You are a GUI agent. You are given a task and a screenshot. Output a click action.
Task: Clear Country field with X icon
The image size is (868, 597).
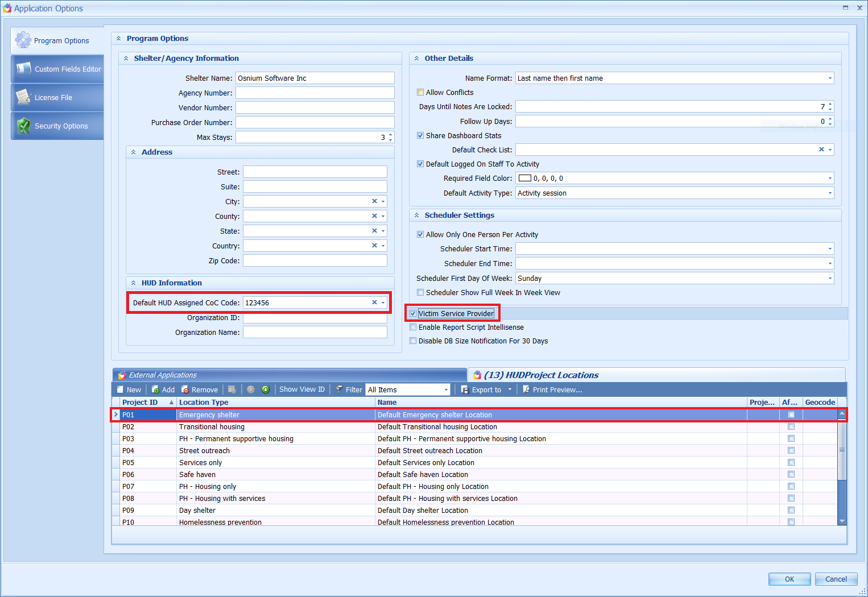pyautogui.click(x=374, y=246)
